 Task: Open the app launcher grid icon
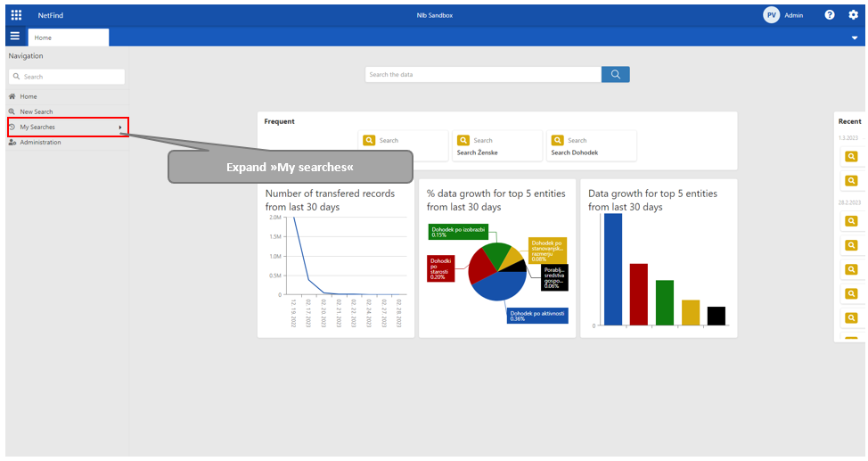16,15
